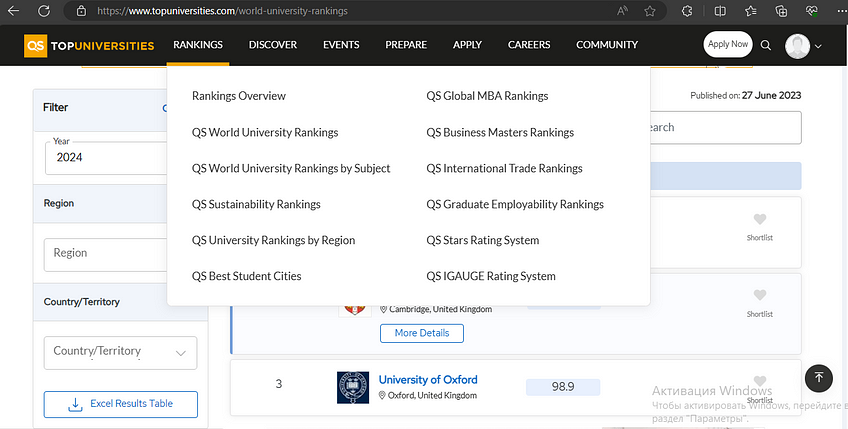Open the RANKINGS menu

tap(198, 45)
